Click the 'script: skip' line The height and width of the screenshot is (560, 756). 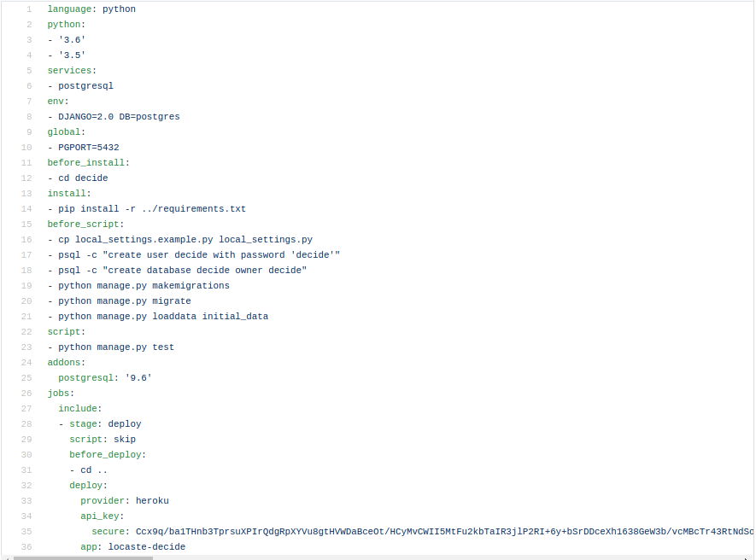(103, 440)
